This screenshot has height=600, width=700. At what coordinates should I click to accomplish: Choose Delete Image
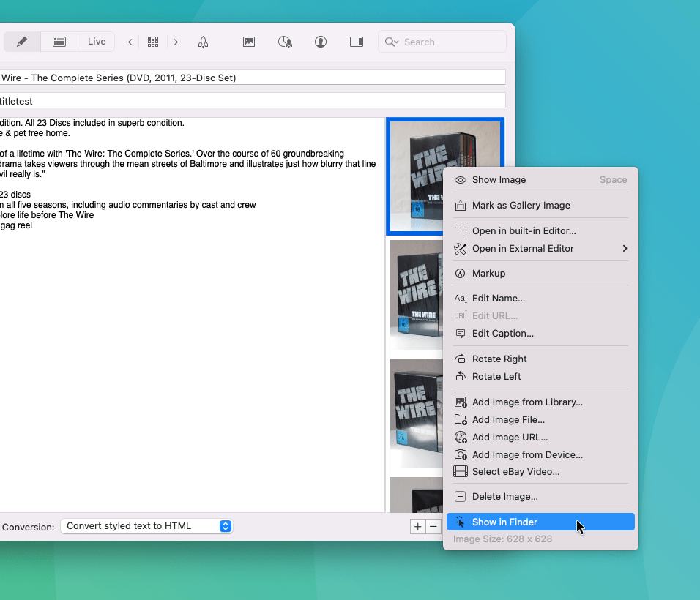(540, 497)
